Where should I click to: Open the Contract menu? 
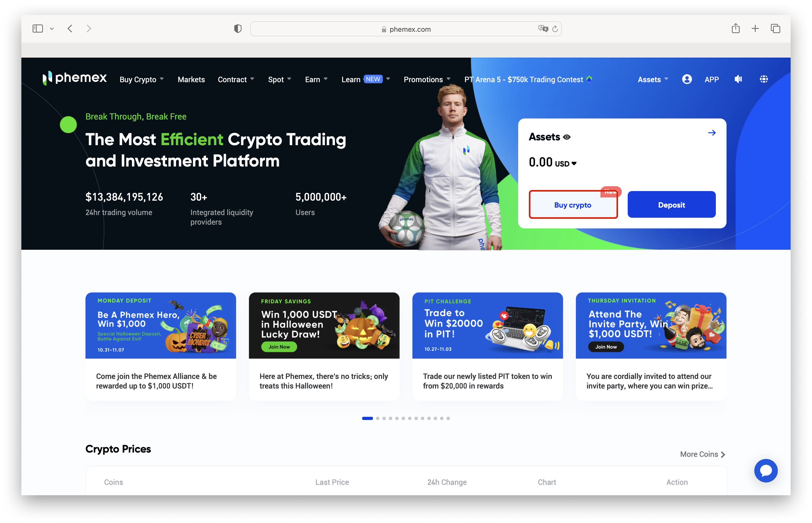click(x=236, y=80)
